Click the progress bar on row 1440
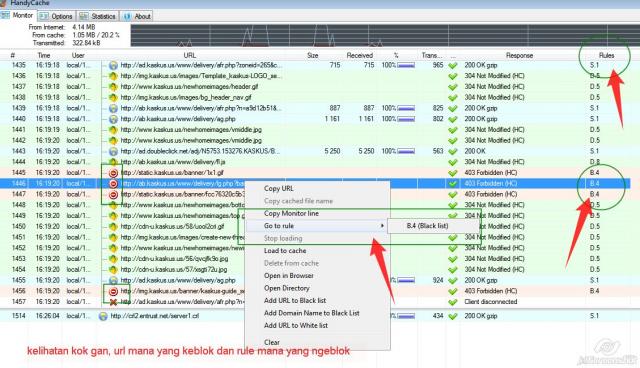 click(x=406, y=119)
